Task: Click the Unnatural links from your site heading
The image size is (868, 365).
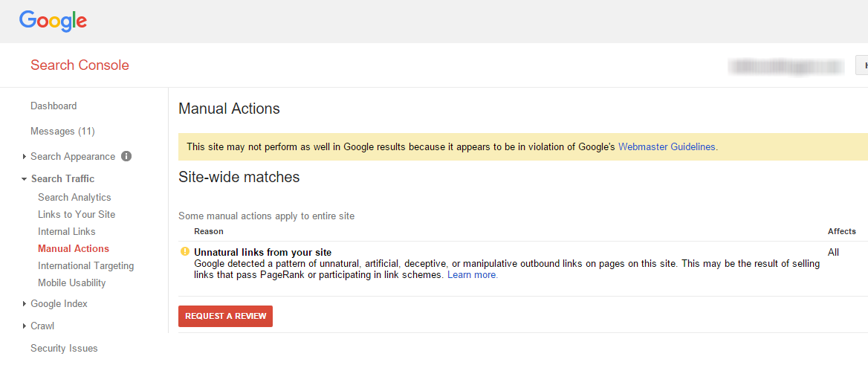Action: click(263, 253)
